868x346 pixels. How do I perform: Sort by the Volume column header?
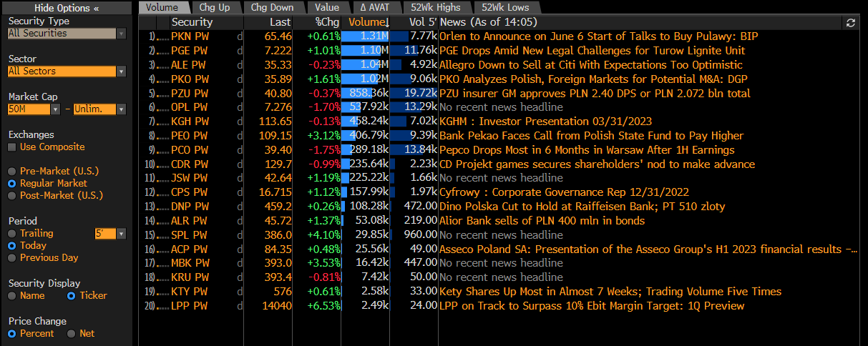click(366, 23)
